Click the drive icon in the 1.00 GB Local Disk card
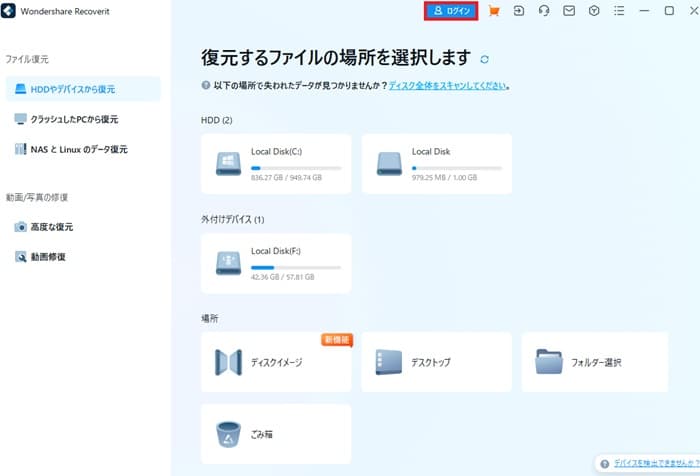Screen dimensions: 700x476 coord(389,164)
